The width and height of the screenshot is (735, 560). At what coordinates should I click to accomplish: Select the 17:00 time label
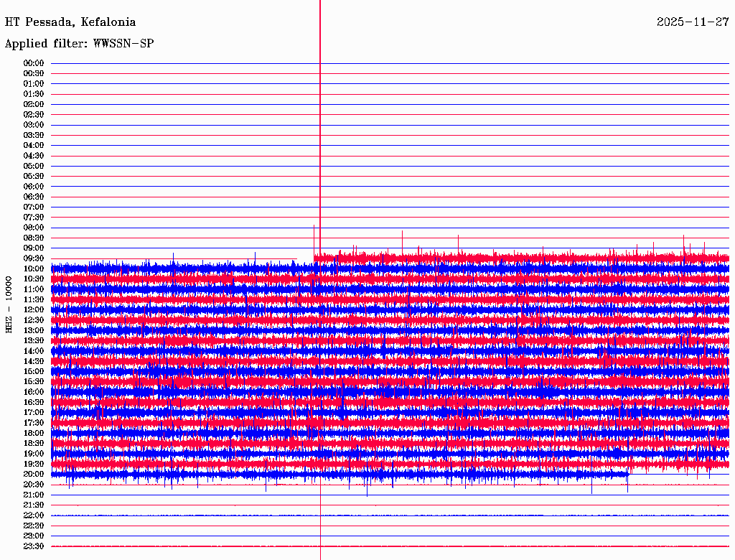[x=34, y=413]
